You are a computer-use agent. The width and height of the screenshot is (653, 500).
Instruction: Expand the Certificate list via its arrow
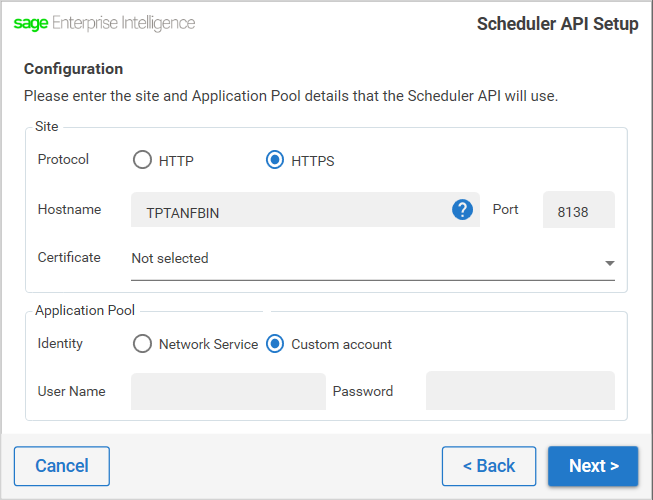[610, 263]
